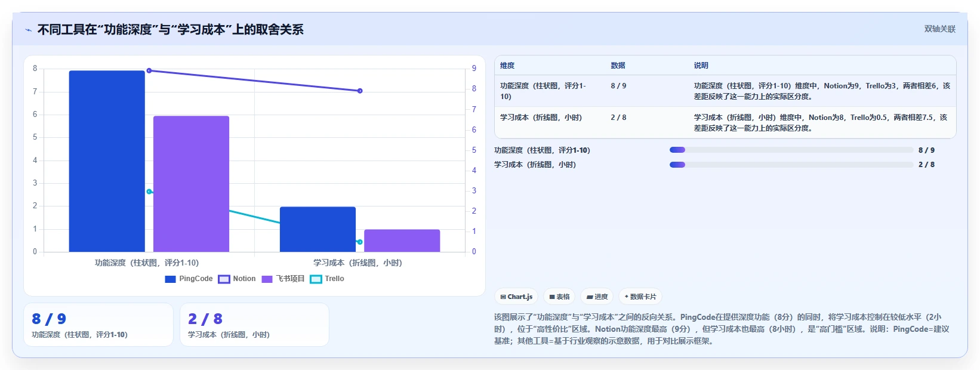Click the Chart.js tag

tap(516, 297)
